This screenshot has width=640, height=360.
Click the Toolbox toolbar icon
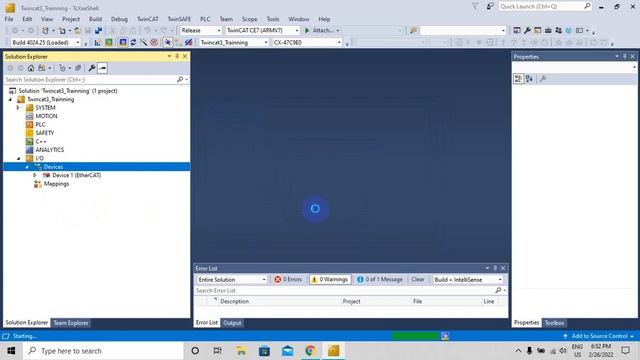tap(548, 31)
